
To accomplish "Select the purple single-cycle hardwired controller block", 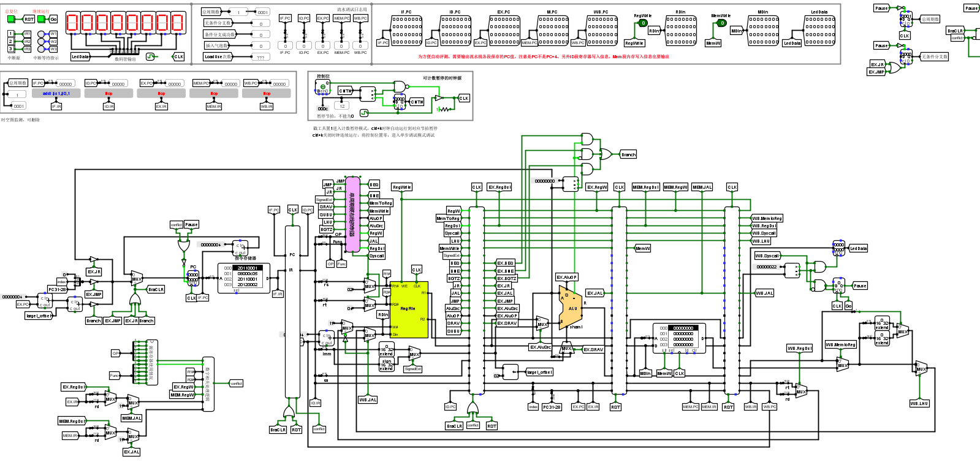I will (x=352, y=214).
